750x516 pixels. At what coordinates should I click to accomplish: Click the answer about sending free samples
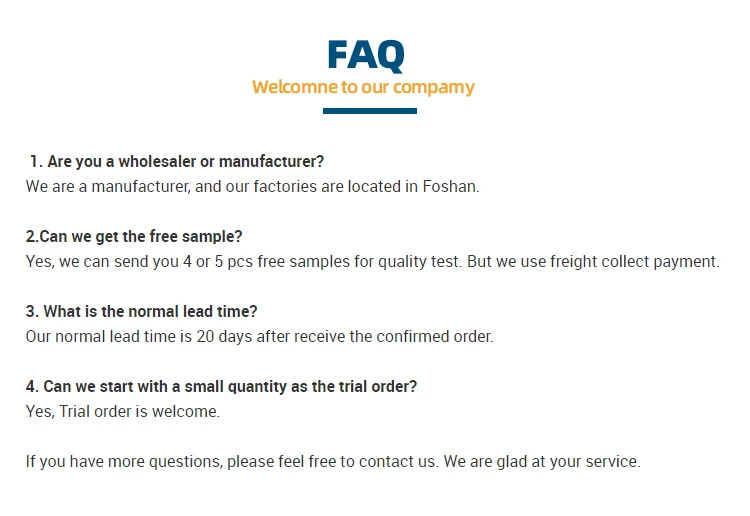372,262
